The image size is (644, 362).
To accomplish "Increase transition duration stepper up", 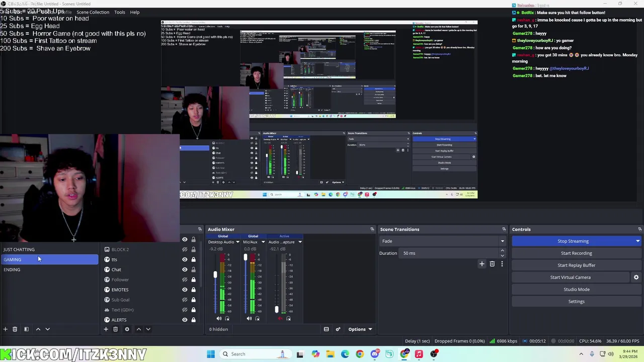I will coord(502,251).
